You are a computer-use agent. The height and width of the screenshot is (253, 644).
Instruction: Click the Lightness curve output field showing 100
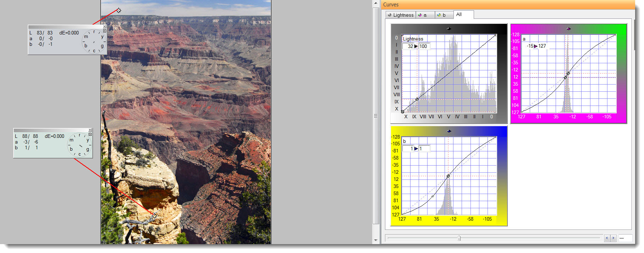tap(423, 46)
